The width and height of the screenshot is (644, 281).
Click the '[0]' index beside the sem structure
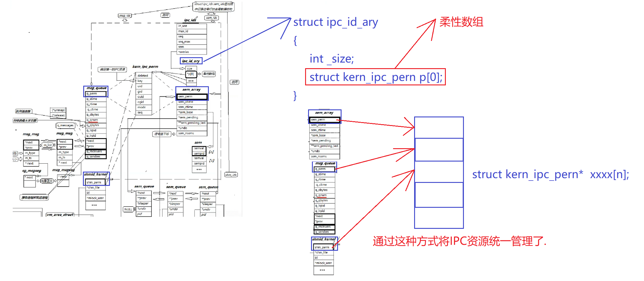pos(211,152)
